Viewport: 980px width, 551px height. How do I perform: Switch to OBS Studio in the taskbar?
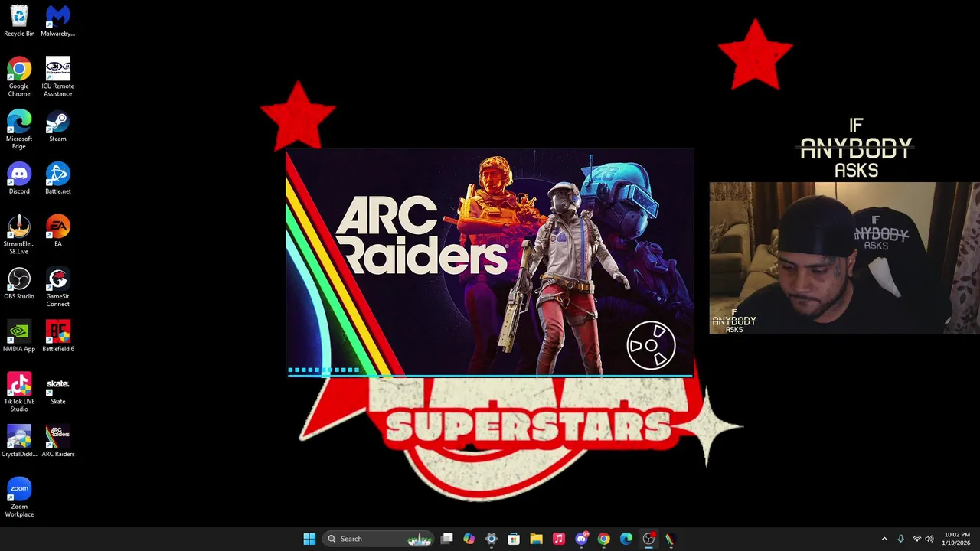648,539
